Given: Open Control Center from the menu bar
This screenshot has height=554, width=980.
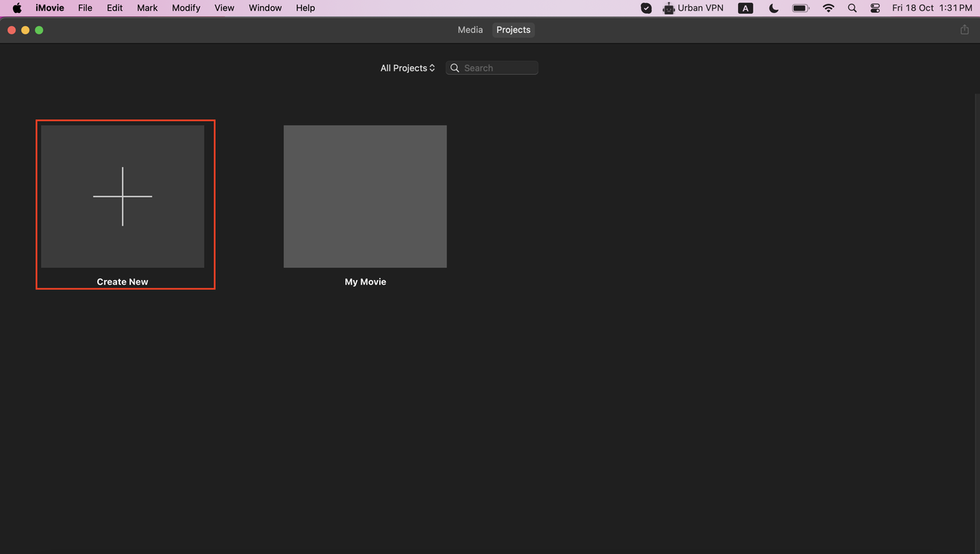Looking at the screenshot, I should coord(875,8).
